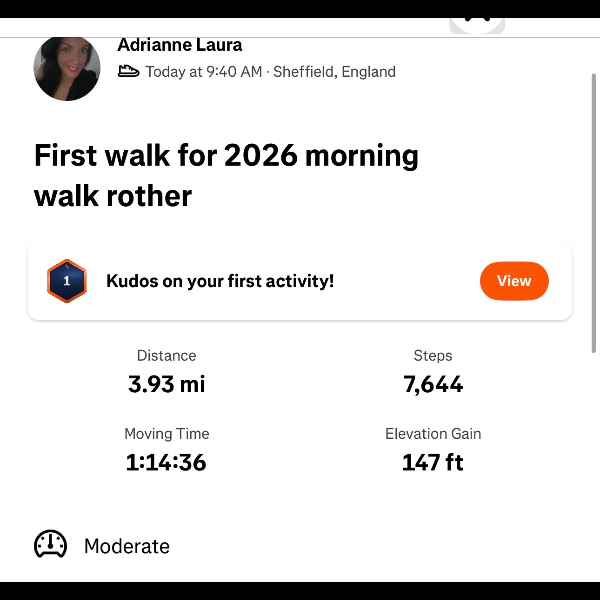600x600 pixels.
Task: Click the hexagonal first-activity badge icon
Action: (x=67, y=281)
